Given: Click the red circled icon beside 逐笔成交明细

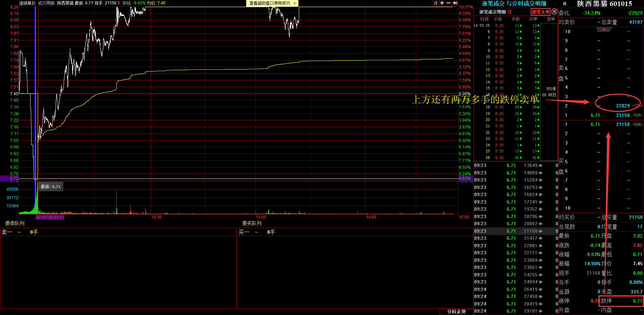Looking at the screenshot, I should coord(510,12).
